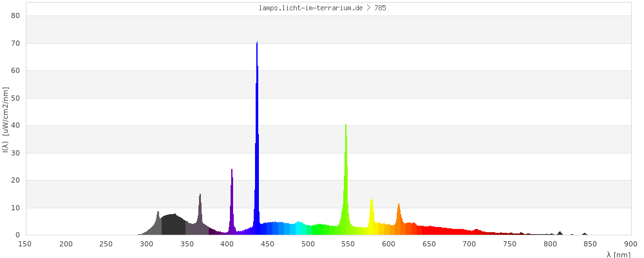The width and height of the screenshot is (644, 258).
Task: Click the yellow peak near 578 nm
Action: coord(372,218)
